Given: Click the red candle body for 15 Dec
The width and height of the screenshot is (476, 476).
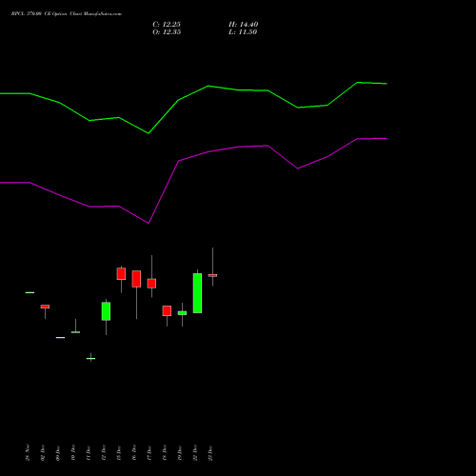Looking at the screenshot, I should pos(121,274).
